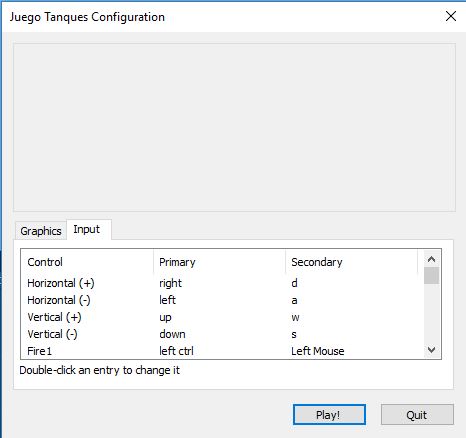Switch to the Graphics tab
Image resolution: width=466 pixels, height=438 pixels.
point(41,231)
